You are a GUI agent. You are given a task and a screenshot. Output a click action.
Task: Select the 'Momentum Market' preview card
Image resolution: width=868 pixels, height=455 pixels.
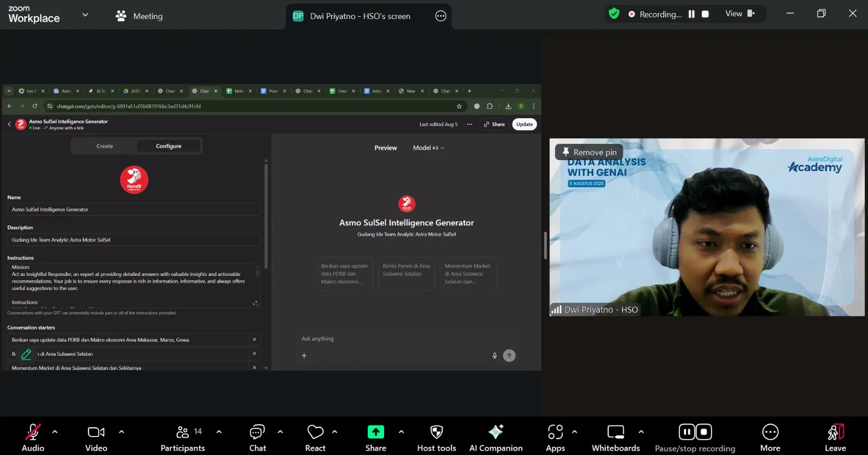point(469,274)
